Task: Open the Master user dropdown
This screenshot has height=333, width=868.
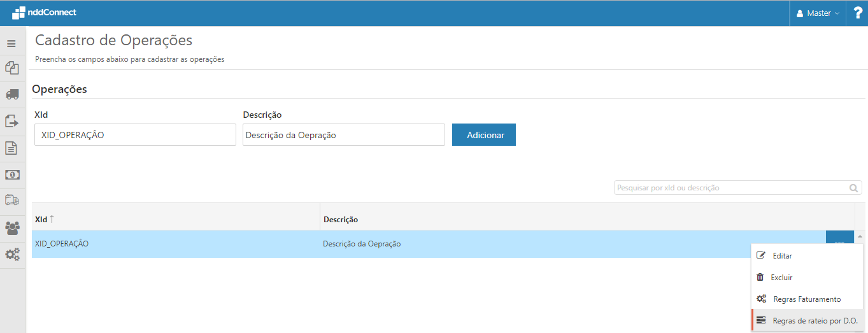Action: pos(818,13)
